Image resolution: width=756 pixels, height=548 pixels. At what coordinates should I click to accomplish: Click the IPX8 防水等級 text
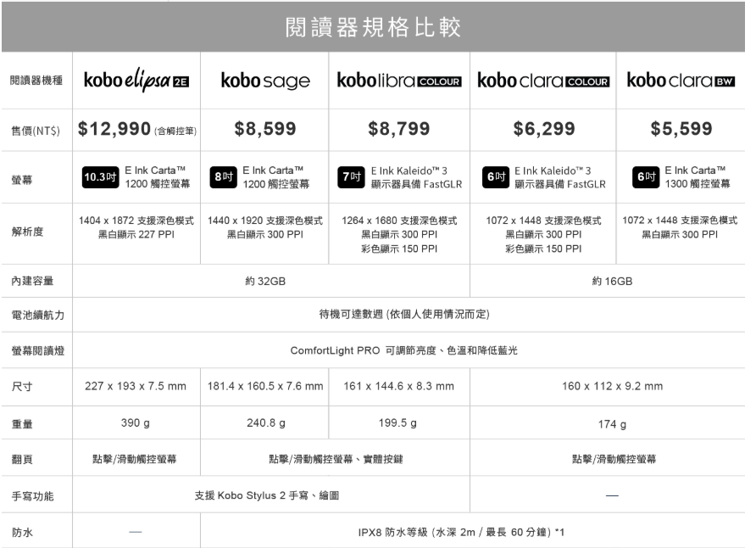(461, 532)
